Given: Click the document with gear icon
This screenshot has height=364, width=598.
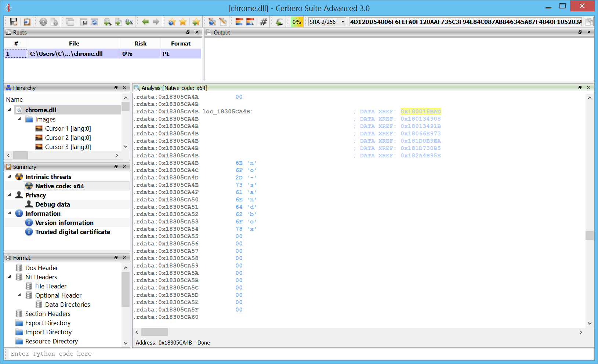Looking at the screenshot, I should [54, 22].
